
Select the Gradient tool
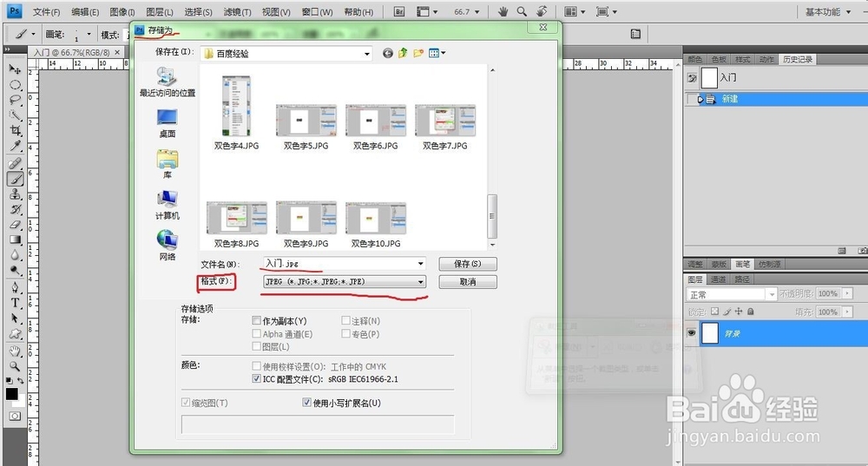click(15, 240)
